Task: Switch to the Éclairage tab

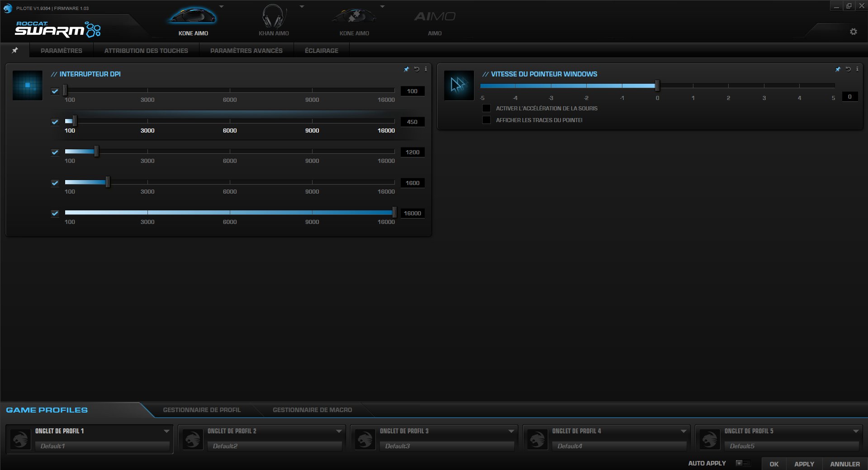Action: pos(321,51)
